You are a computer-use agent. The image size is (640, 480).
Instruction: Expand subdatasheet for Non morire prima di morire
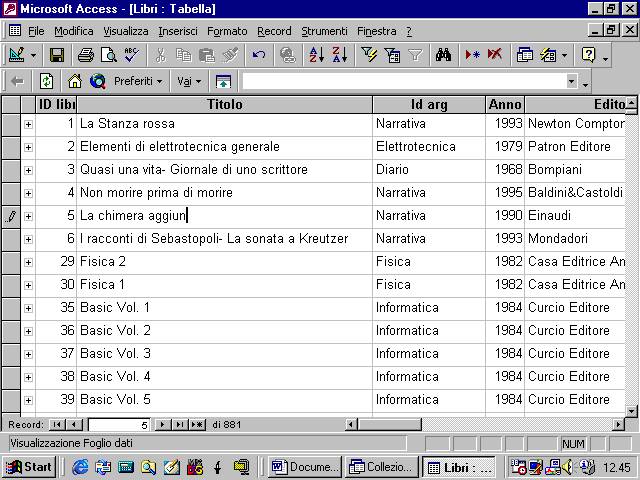(28, 193)
